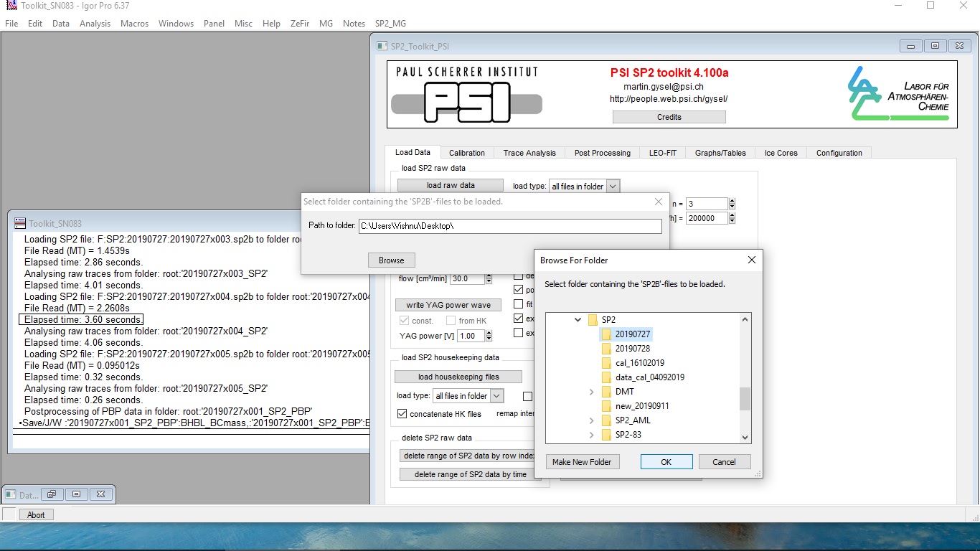The width and height of the screenshot is (980, 551).
Task: Adjust the YAG power stepper arrows
Action: click(490, 336)
